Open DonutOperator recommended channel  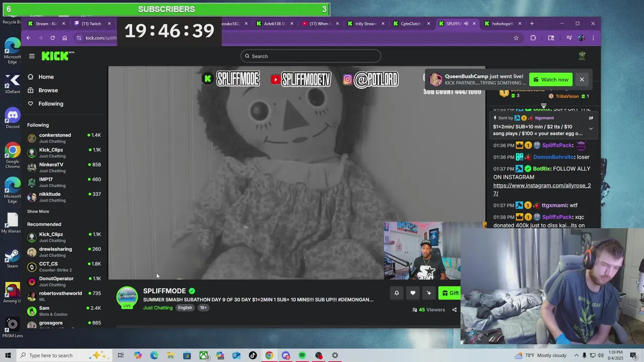coord(64,282)
